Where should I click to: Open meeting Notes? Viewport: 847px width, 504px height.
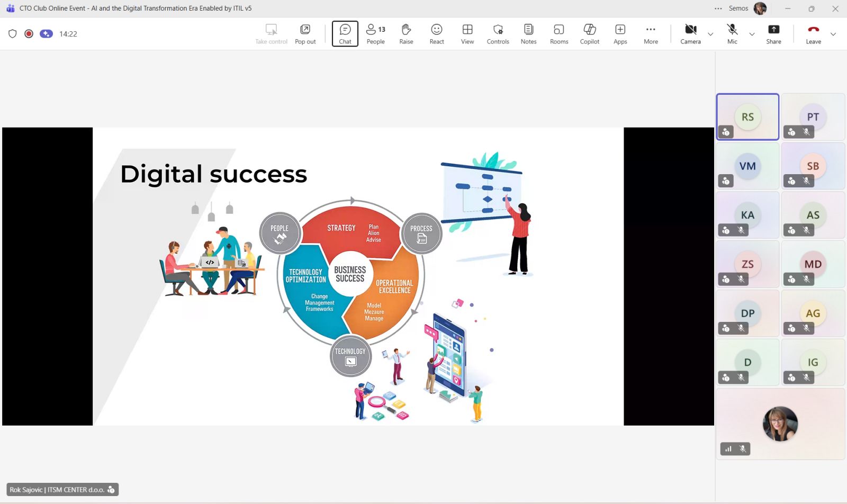point(528,33)
